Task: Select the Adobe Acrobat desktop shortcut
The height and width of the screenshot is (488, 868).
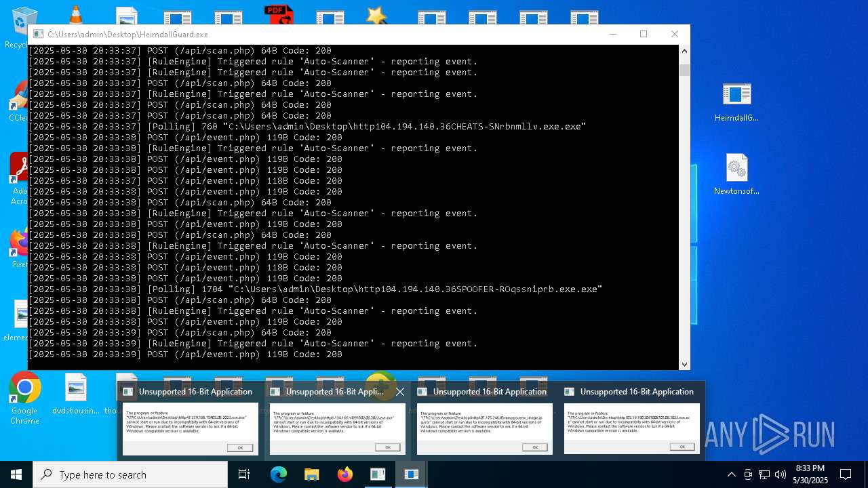Action: click(19, 178)
